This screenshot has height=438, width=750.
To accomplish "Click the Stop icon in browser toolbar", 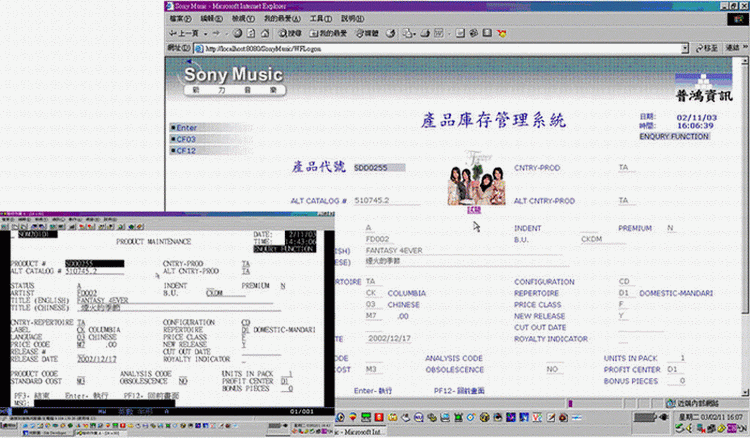I will point(237,33).
